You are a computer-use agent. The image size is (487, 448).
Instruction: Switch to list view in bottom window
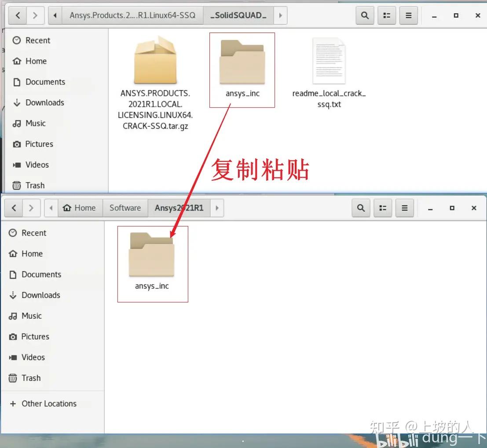tap(382, 208)
